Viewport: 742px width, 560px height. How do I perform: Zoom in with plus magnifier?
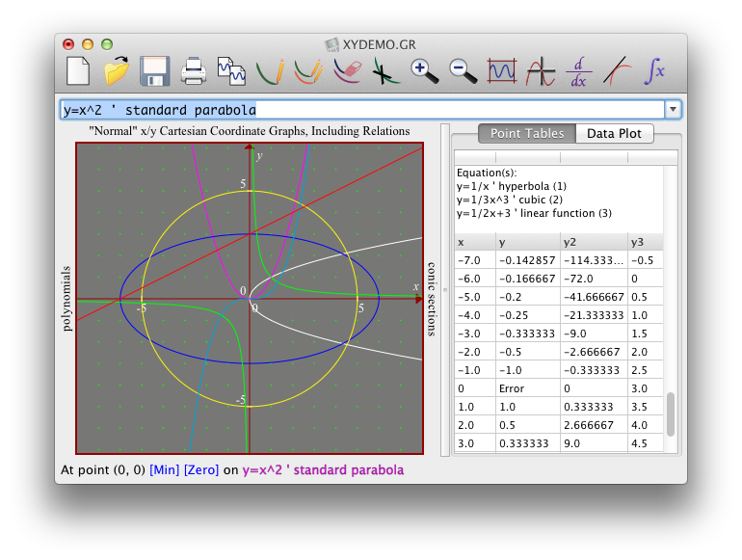tap(424, 71)
